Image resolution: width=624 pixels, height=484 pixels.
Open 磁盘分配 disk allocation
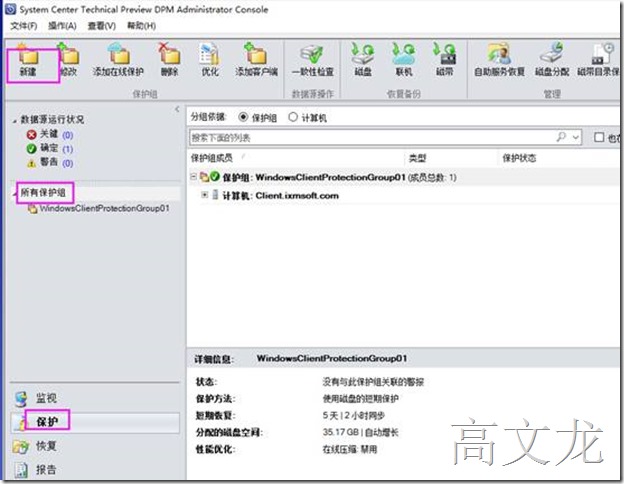552,54
